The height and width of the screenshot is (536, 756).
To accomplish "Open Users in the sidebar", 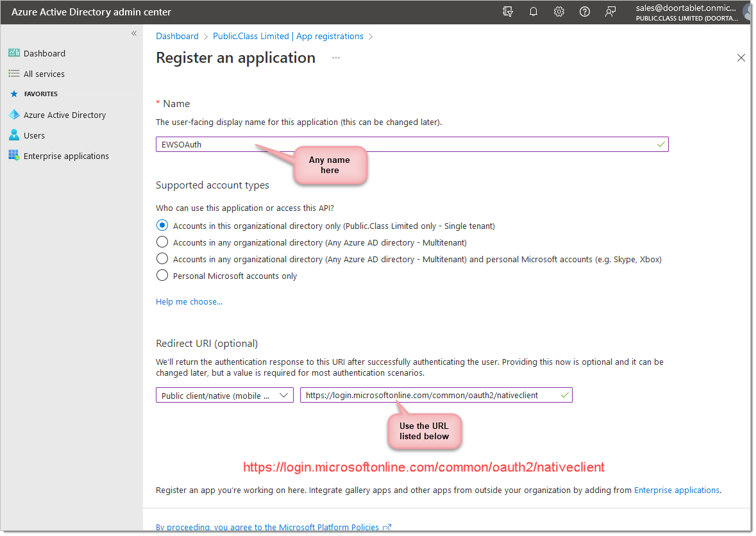I will point(34,135).
